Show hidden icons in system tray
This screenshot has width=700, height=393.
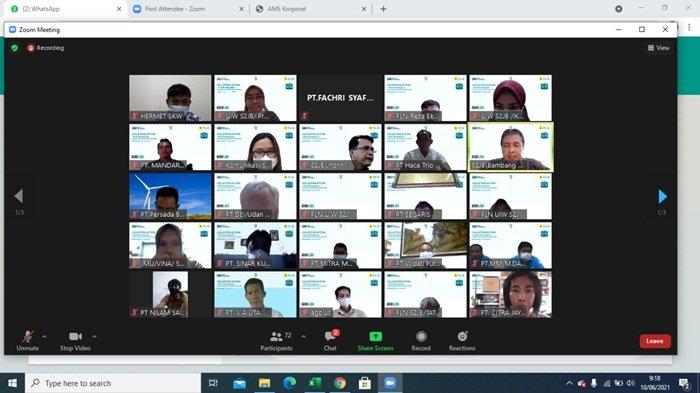pos(569,383)
